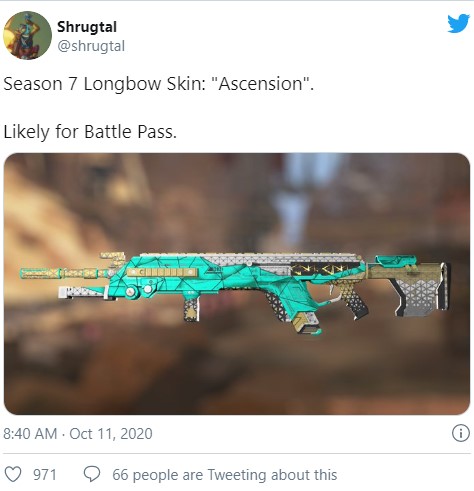Viewport: 474px width, 491px height.
Task: Click the blue Twitter bird logo
Action: point(458,23)
